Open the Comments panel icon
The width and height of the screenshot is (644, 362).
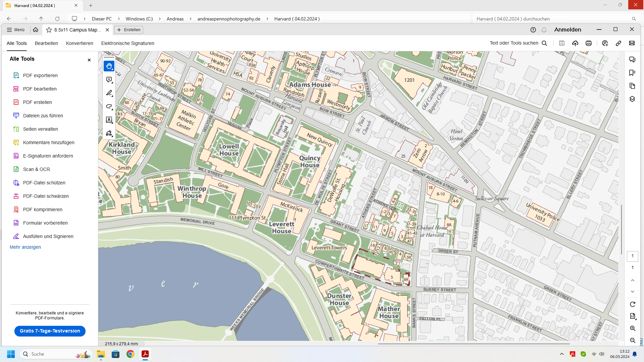[632, 59]
